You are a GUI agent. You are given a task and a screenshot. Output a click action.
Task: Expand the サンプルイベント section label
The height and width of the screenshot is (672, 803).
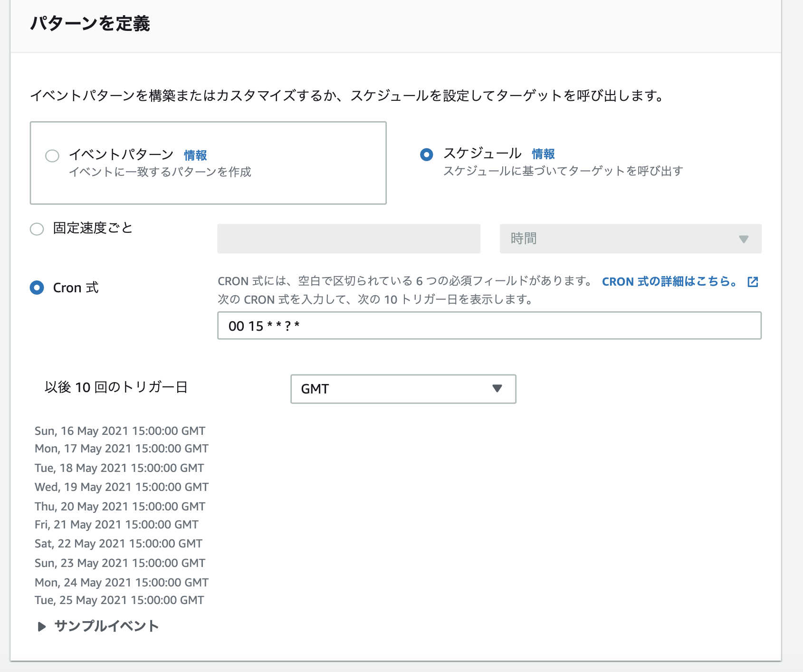coord(106,626)
